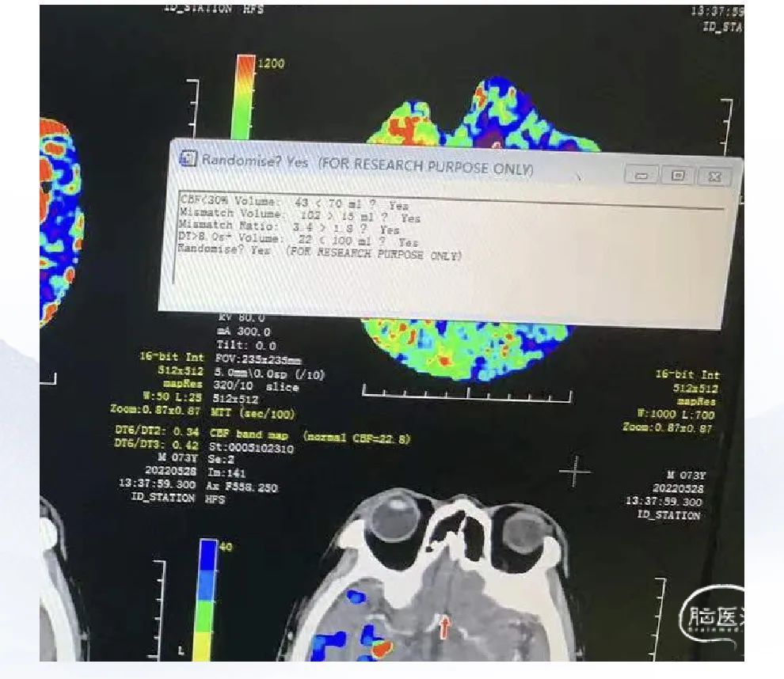Click the last 'Randomise? Yes' line in dialog body

(x=319, y=252)
